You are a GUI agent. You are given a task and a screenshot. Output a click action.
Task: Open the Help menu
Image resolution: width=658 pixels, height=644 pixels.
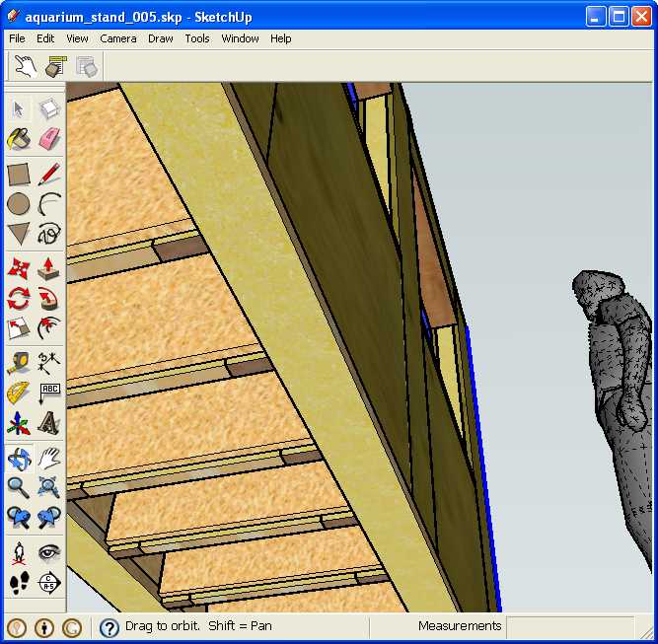(x=281, y=38)
